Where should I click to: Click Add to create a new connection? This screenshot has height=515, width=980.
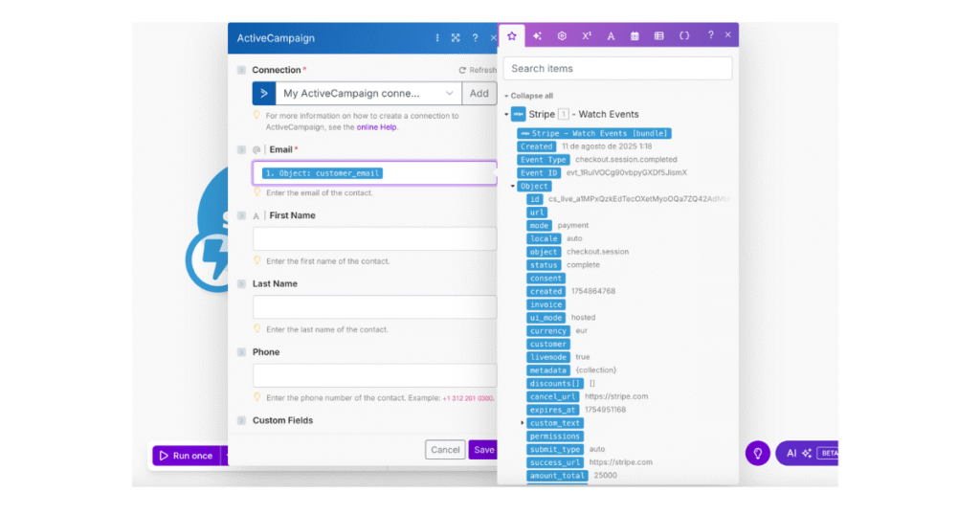(479, 93)
